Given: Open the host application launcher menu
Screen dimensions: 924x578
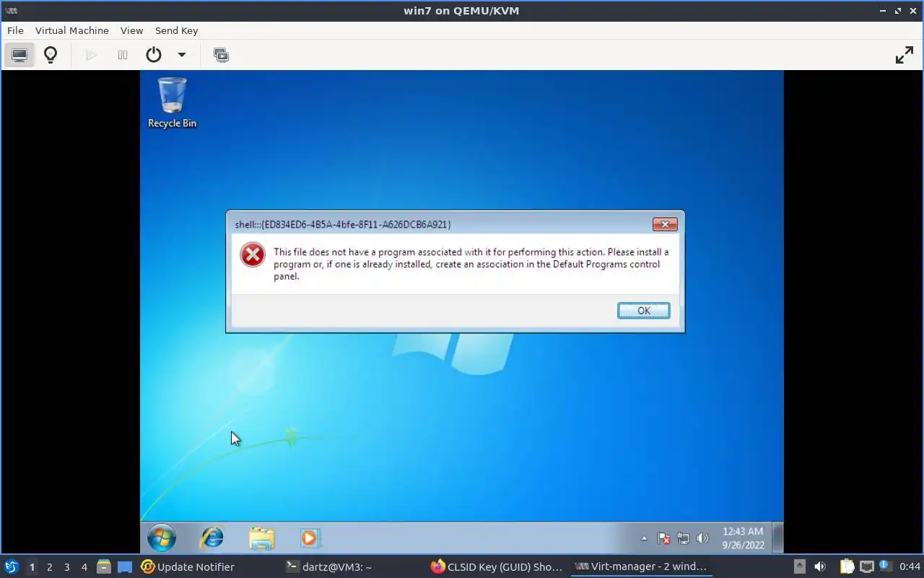Looking at the screenshot, I should 11,566.
